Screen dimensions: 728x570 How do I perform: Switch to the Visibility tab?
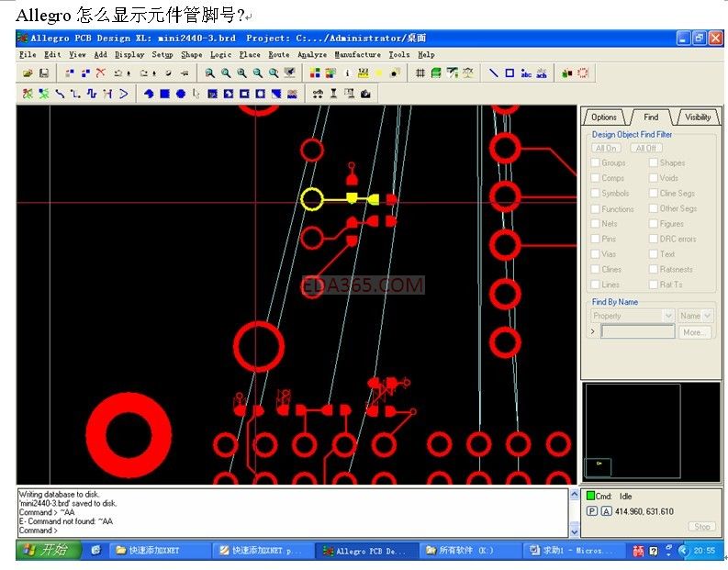pos(697,117)
